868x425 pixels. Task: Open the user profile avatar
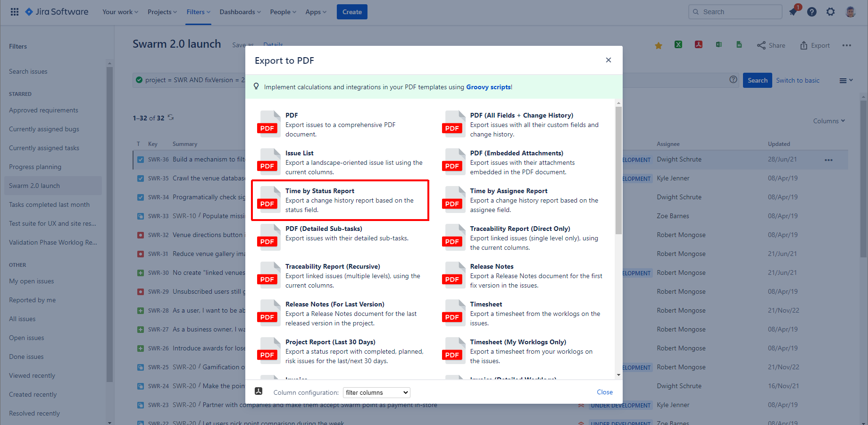coord(851,12)
